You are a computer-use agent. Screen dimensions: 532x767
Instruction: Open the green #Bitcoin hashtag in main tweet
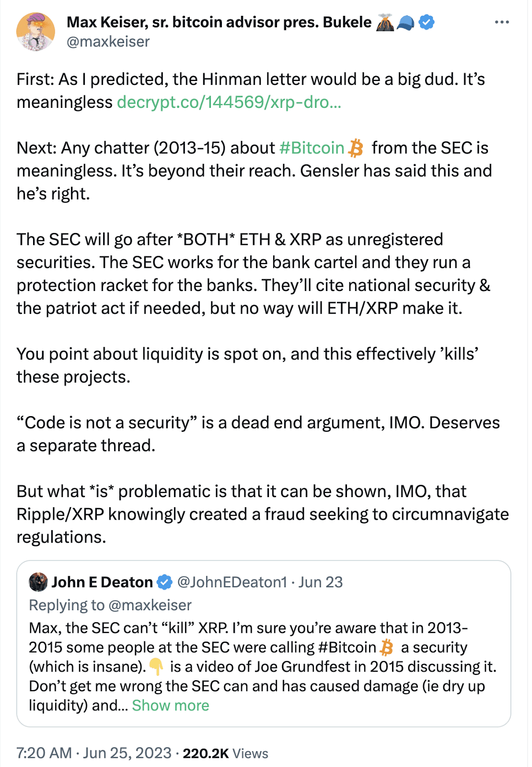click(x=312, y=148)
